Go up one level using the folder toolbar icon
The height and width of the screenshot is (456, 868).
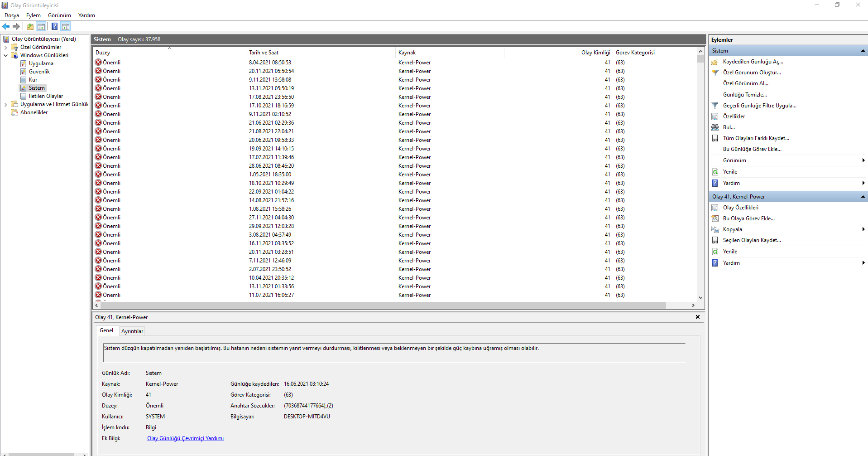pyautogui.click(x=30, y=26)
